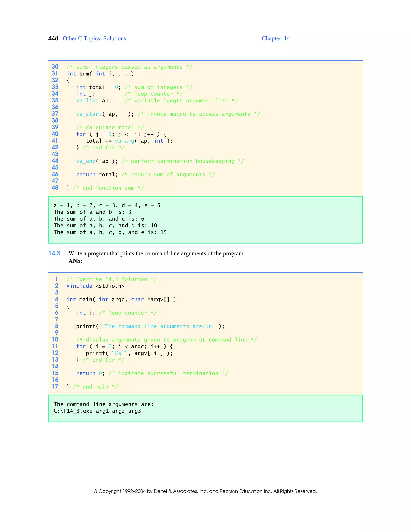The height and width of the screenshot is (532, 411).
Task: Click the Deitel & Associates copyright footer
Action: pos(205,491)
